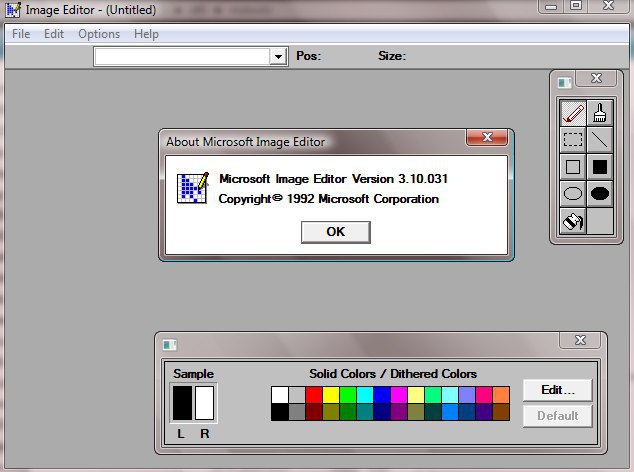Pick the periwinkle blue swatch
Image resolution: width=634 pixels, height=472 pixels.
(x=467, y=395)
